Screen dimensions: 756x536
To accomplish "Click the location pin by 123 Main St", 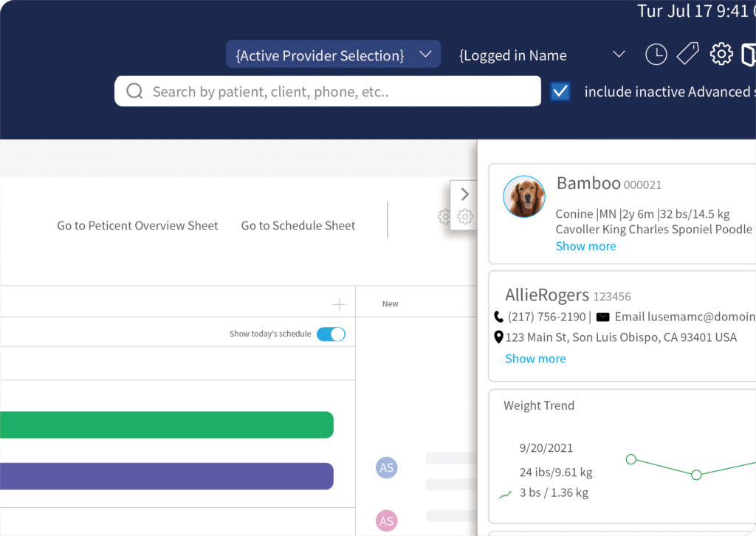I will click(x=498, y=337).
